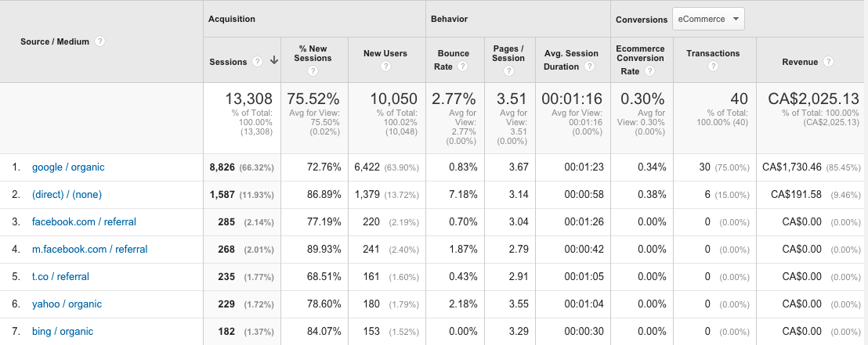Select the t.co / referral row link
This screenshot has width=868, height=345.
click(x=60, y=277)
